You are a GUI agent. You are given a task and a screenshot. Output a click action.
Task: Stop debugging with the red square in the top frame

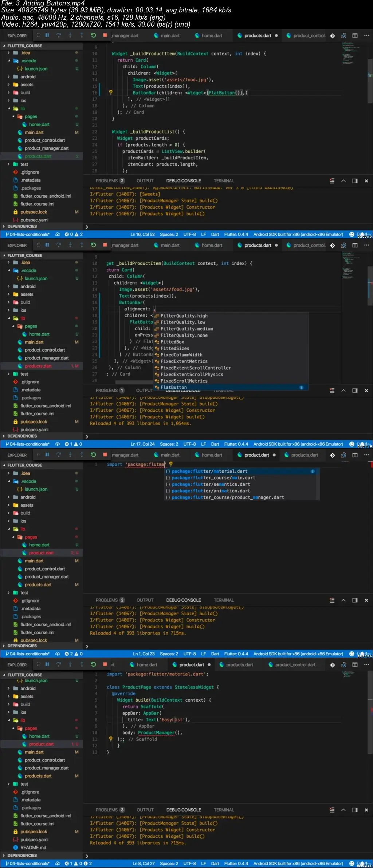[105, 35]
